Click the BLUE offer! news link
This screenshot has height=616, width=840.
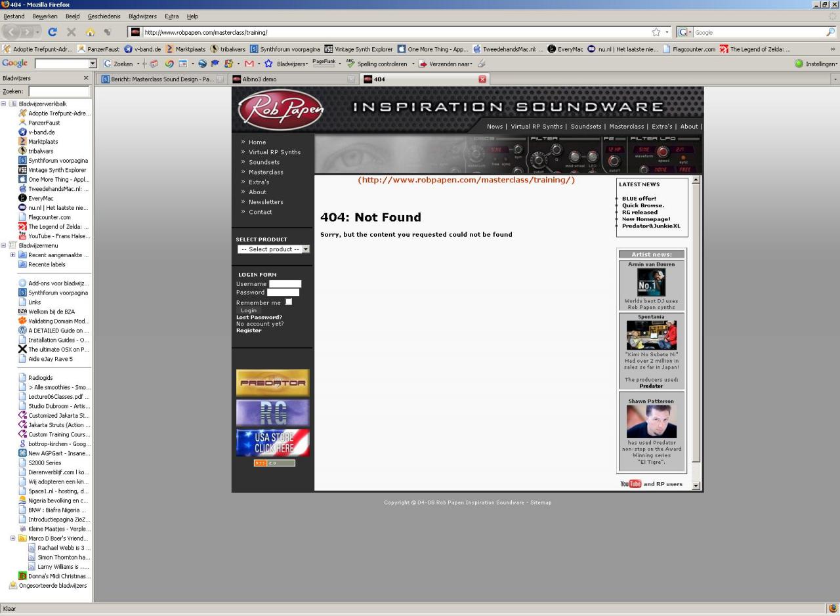[x=639, y=199]
